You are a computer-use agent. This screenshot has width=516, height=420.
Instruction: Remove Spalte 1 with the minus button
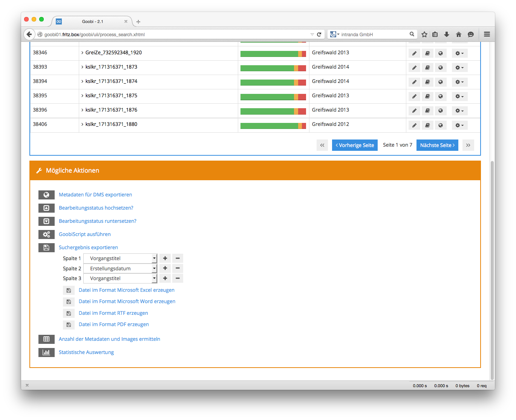(x=178, y=258)
